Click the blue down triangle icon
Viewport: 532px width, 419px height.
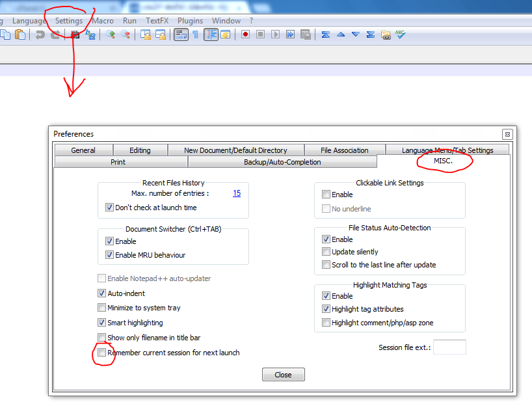[x=356, y=34]
